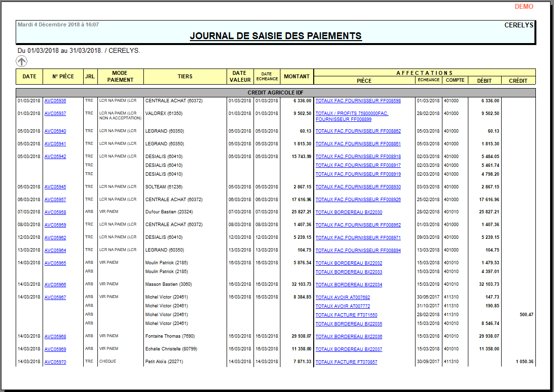Open payment record AVC05942
The height and width of the screenshot is (392, 554).
[55, 156]
